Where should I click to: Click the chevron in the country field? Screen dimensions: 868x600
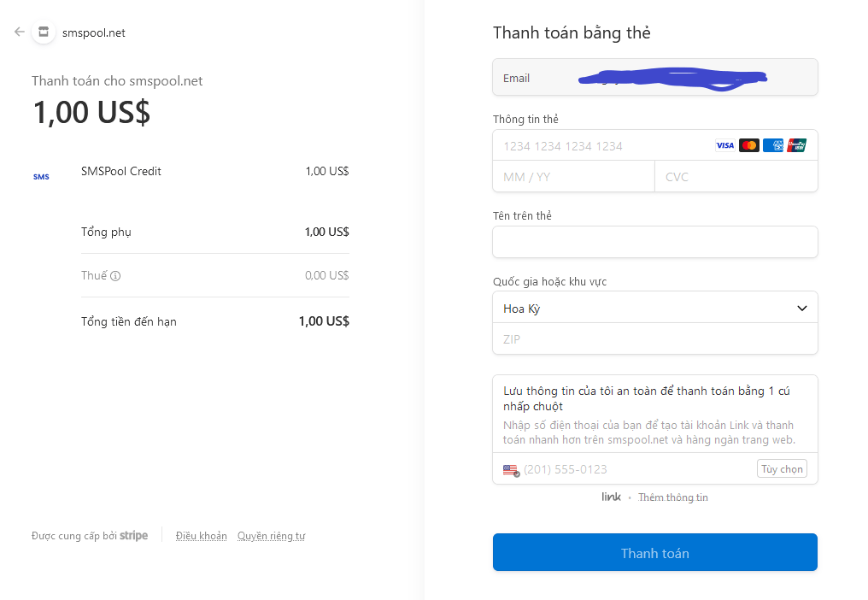(x=801, y=309)
